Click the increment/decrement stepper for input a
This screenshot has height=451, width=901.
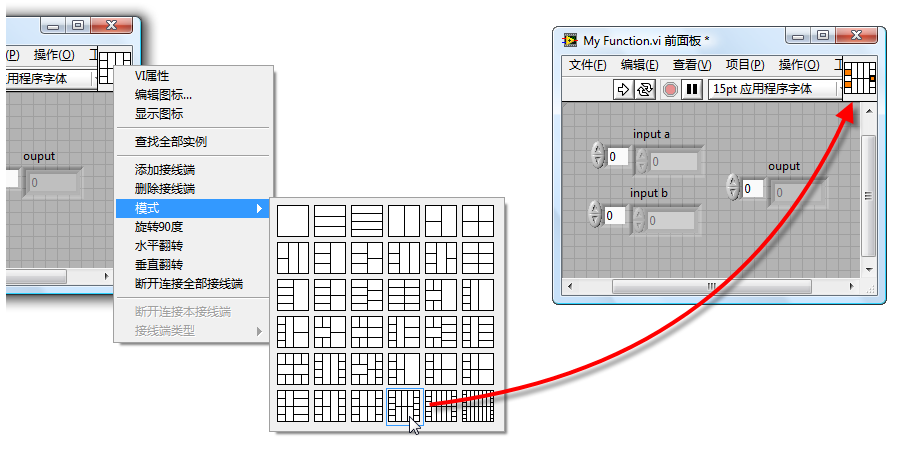pyautogui.click(x=598, y=156)
